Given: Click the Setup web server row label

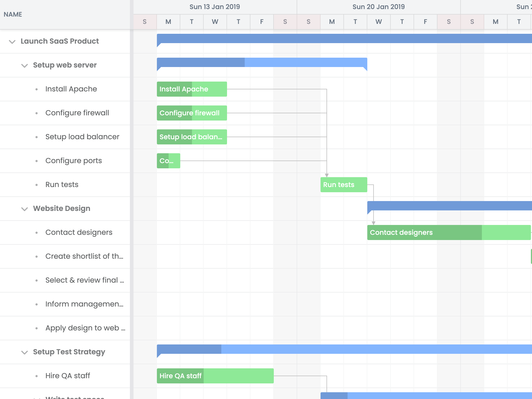Looking at the screenshot, I should point(65,65).
